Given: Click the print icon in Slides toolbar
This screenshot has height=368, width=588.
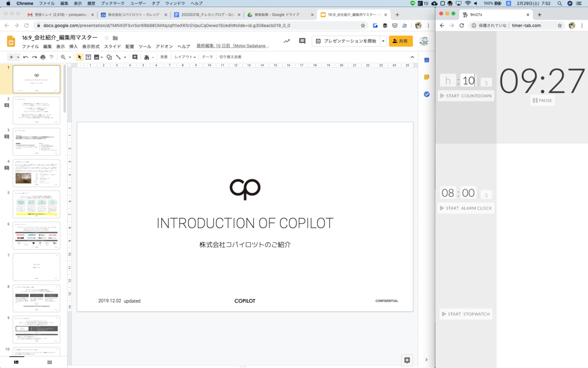Looking at the screenshot, I should [x=43, y=57].
